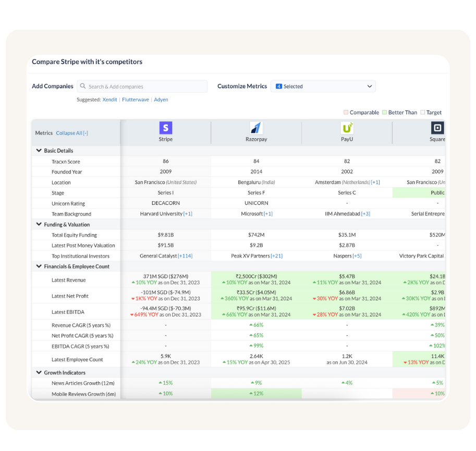Expand General Catalyst +114 investors link
The image size is (476, 451).
click(x=185, y=256)
